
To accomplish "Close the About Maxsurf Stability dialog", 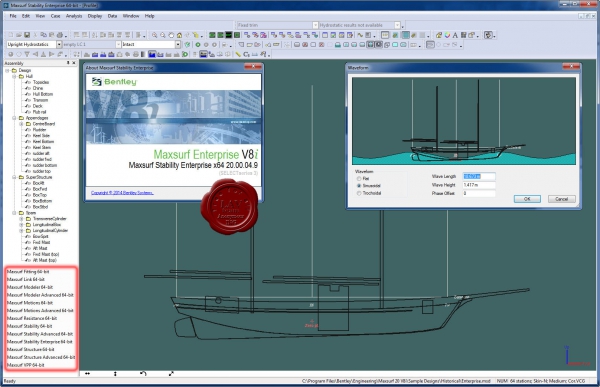I will click(x=253, y=67).
